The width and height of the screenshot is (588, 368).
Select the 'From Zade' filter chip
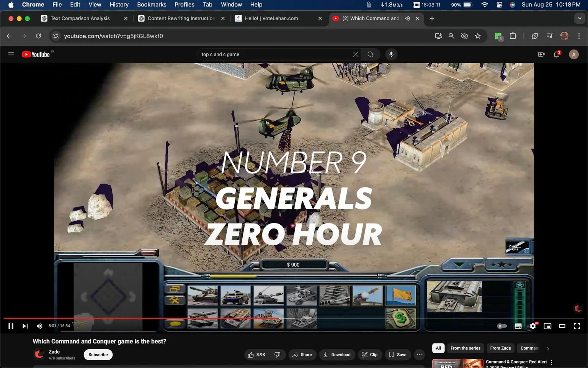click(500, 348)
